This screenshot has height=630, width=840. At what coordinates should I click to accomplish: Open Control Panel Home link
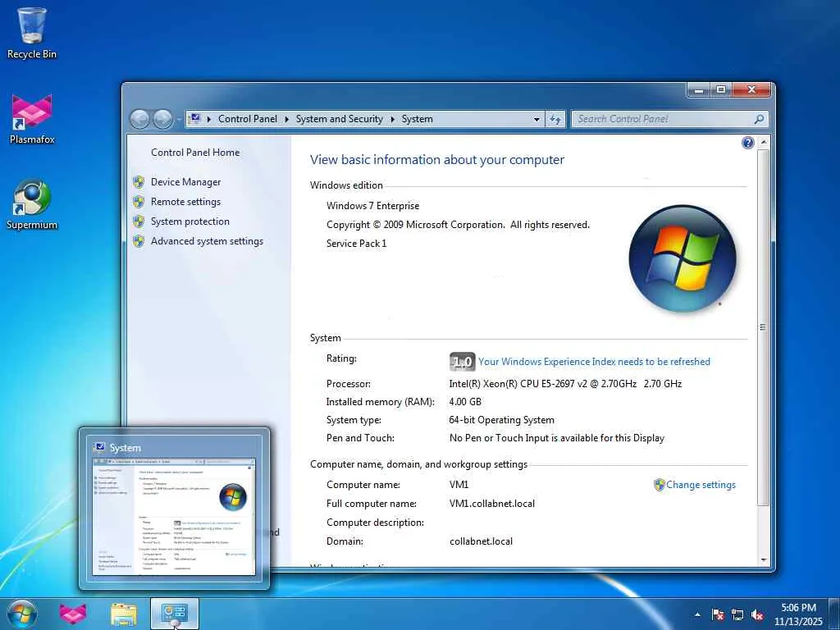coord(195,153)
